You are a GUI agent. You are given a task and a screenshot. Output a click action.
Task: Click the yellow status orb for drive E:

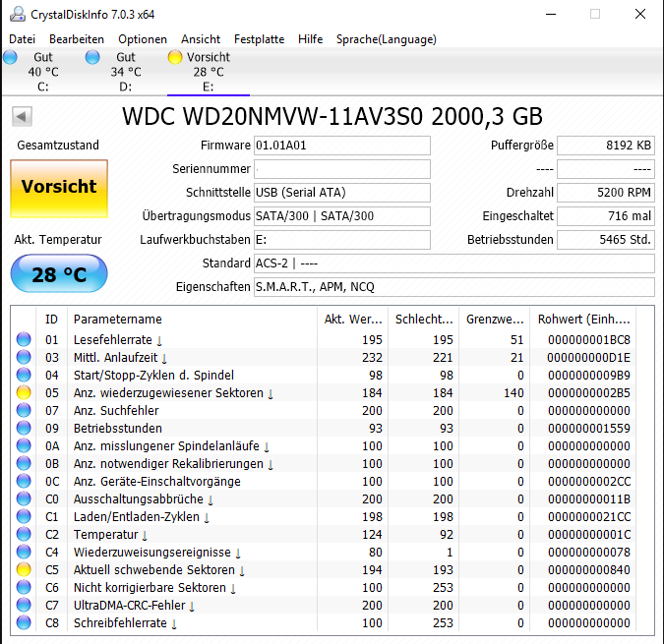pyautogui.click(x=175, y=57)
